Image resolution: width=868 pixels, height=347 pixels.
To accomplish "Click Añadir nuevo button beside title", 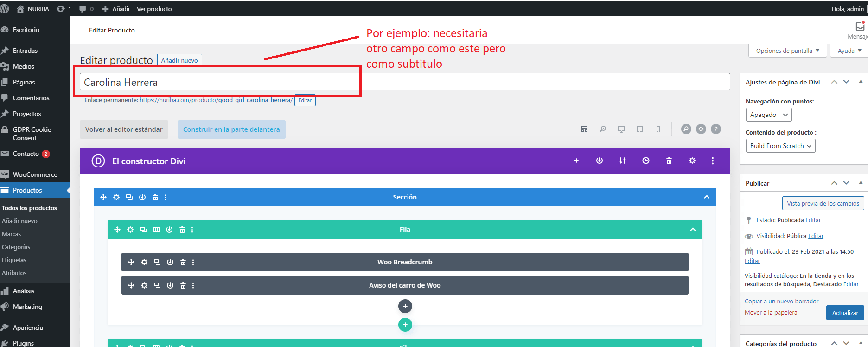I will pos(179,60).
